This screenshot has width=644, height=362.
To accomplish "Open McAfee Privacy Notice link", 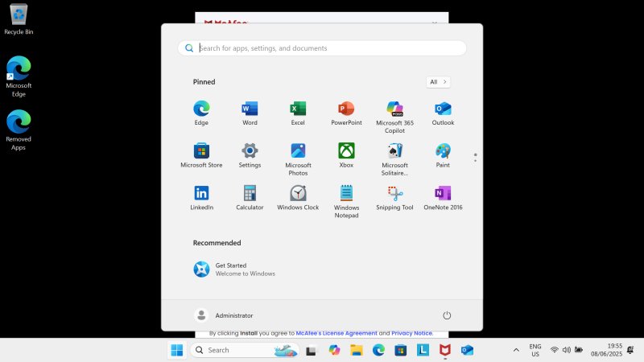I will coord(412,333).
